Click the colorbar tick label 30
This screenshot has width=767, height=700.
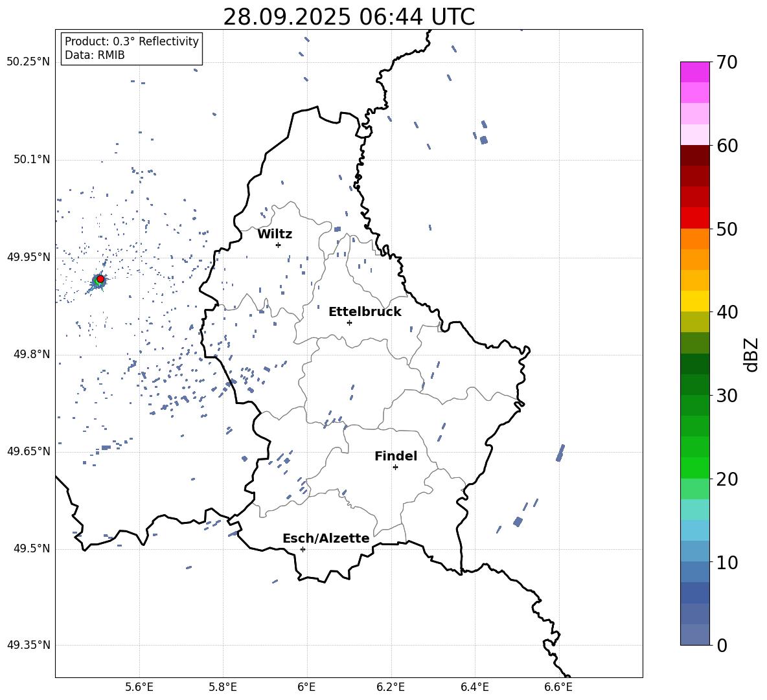pos(726,396)
